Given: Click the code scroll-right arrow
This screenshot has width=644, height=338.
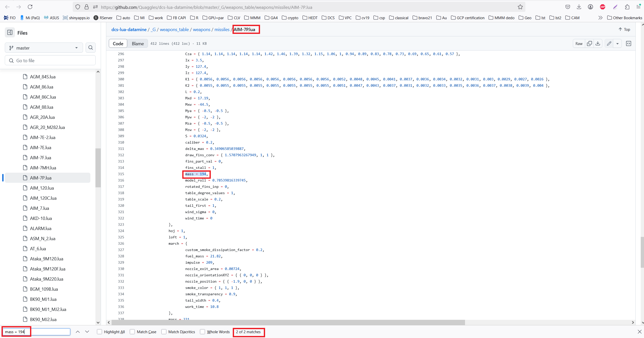Looking at the screenshot, I should (633, 322).
